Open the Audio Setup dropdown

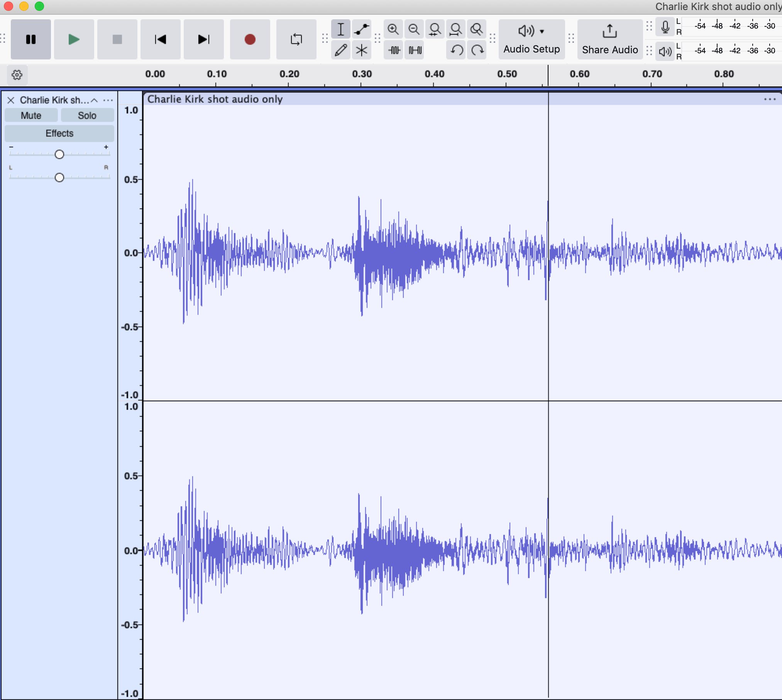531,39
